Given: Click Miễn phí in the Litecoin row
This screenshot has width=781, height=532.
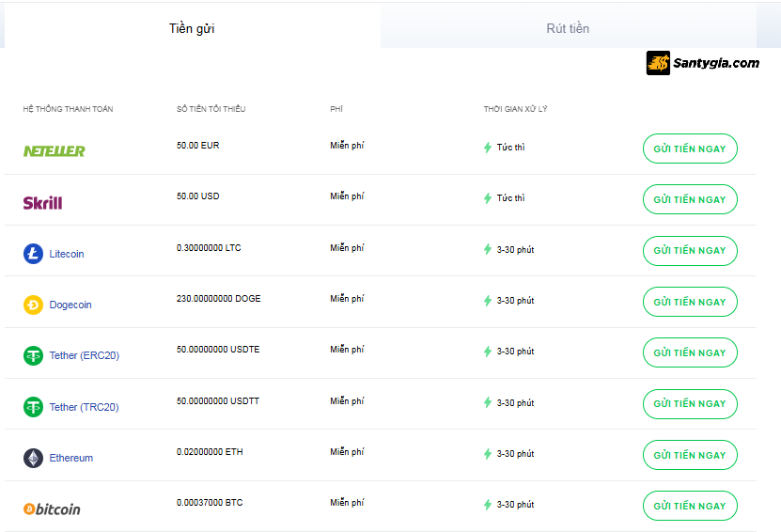Looking at the screenshot, I should point(347,248).
